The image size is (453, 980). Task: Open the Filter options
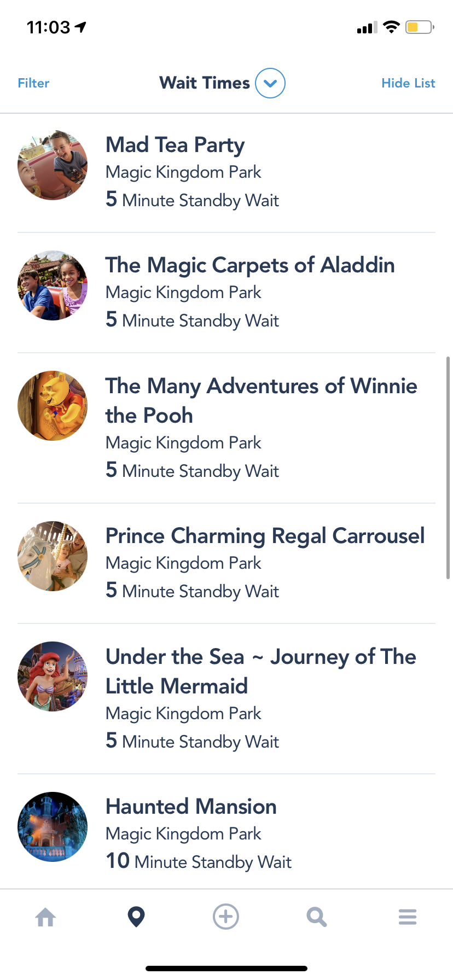(x=33, y=83)
